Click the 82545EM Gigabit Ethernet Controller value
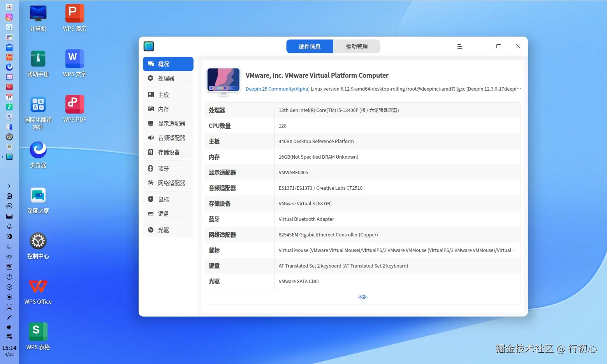 pos(328,235)
